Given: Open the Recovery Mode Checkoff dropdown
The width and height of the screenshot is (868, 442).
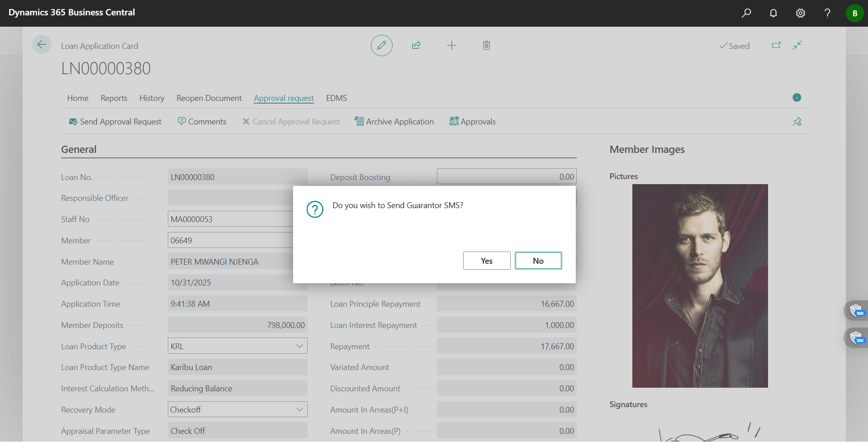Looking at the screenshot, I should click(x=299, y=409).
